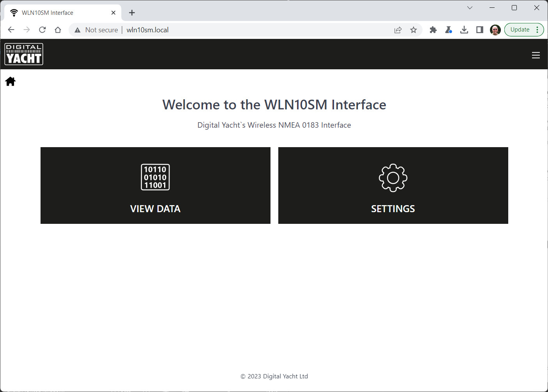Click the Not secure warning indicator

coord(96,30)
